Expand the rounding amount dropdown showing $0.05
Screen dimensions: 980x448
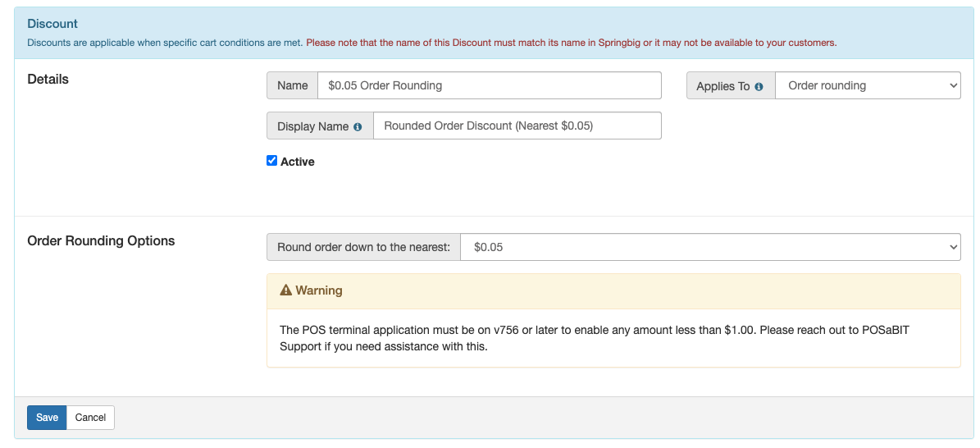tap(710, 247)
